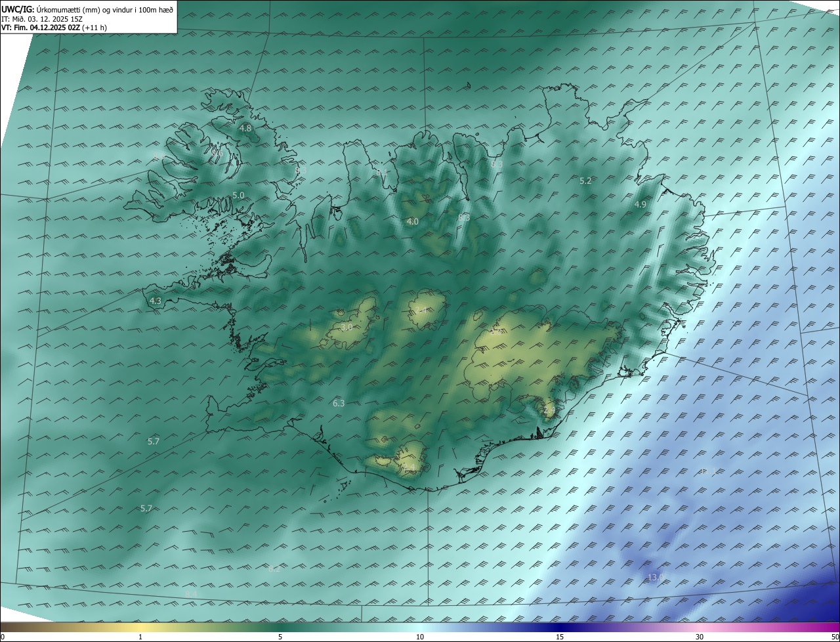Click the 4.9 value label on the map
Image resolution: width=840 pixels, height=642 pixels.
(640, 205)
